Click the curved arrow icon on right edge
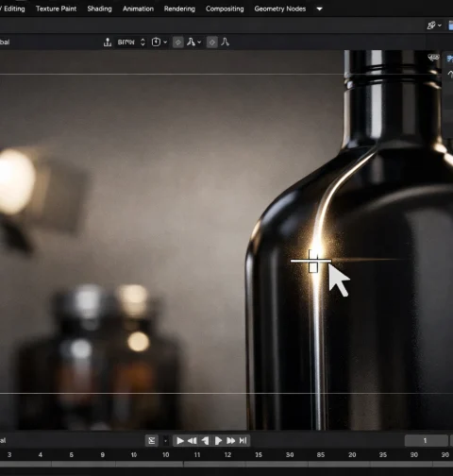The width and height of the screenshot is (453, 476). [450, 75]
